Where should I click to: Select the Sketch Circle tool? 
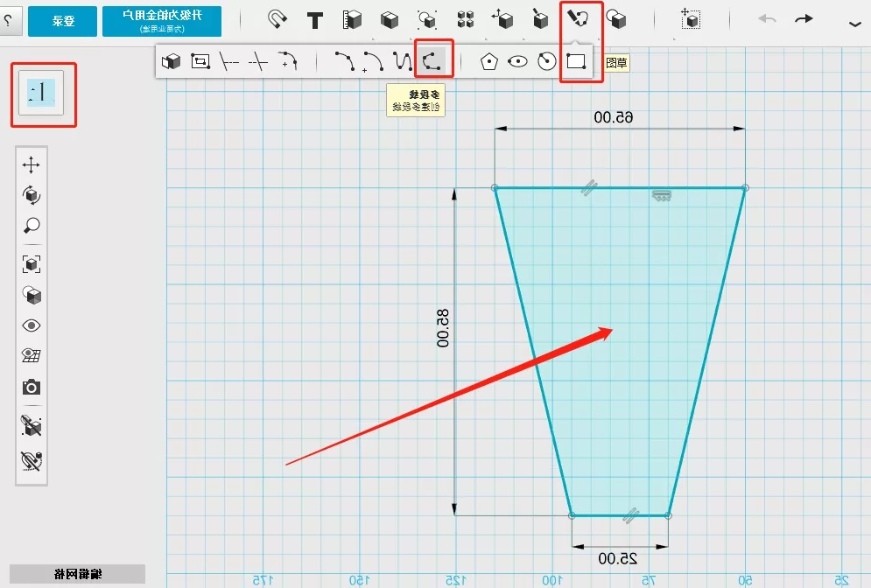547,61
